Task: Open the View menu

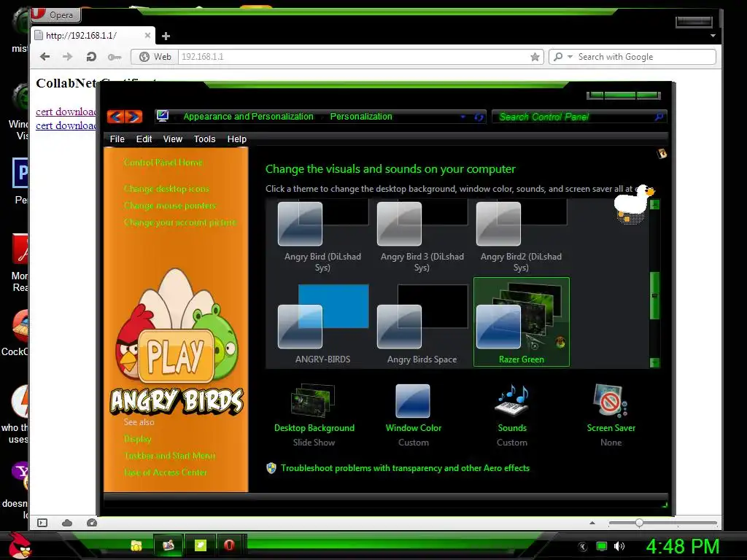Action: (x=172, y=139)
